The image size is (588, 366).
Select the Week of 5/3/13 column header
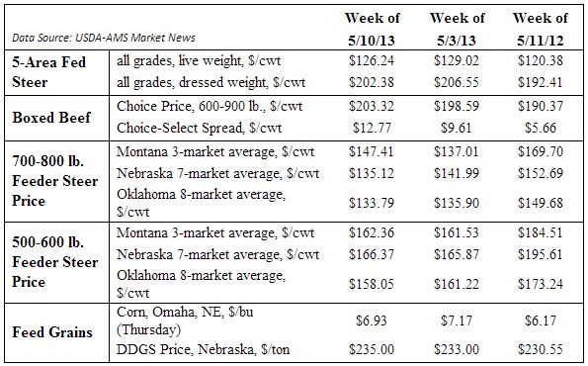pyautogui.click(x=457, y=29)
